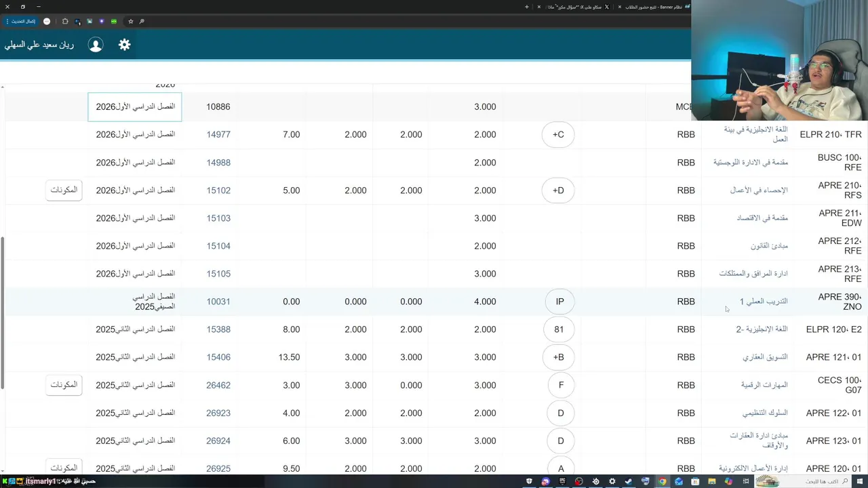868x488 pixels.
Task: Open CRN link 10886
Action: [x=218, y=107]
